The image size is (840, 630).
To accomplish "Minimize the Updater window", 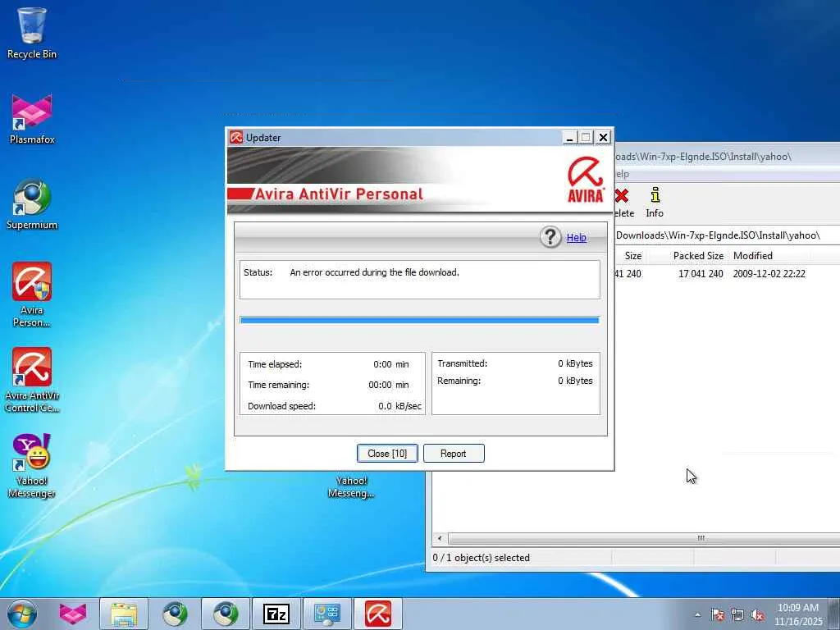I will point(569,138).
